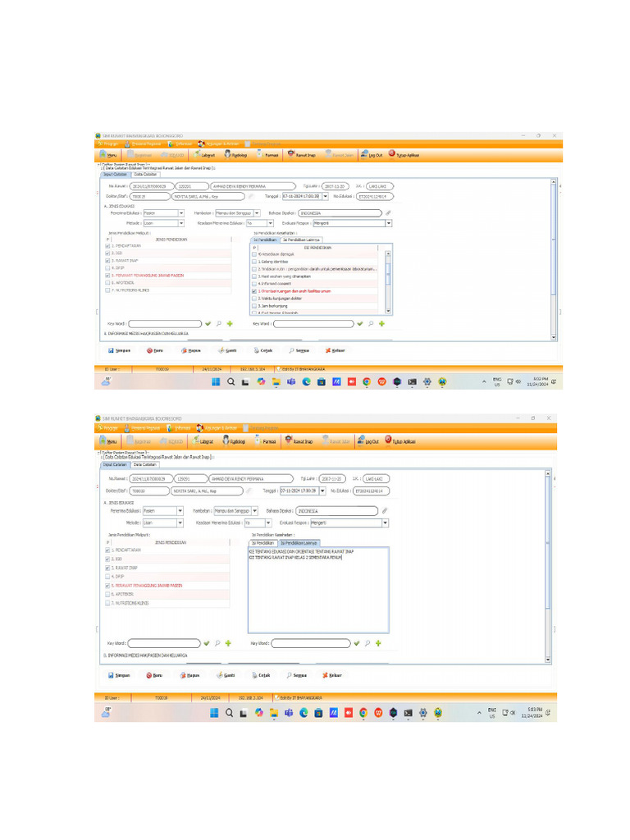Open Labgrat toolbar icon in the 5:02 PM window
Image resolution: width=630 pixels, height=840 pixels.
[x=197, y=154]
